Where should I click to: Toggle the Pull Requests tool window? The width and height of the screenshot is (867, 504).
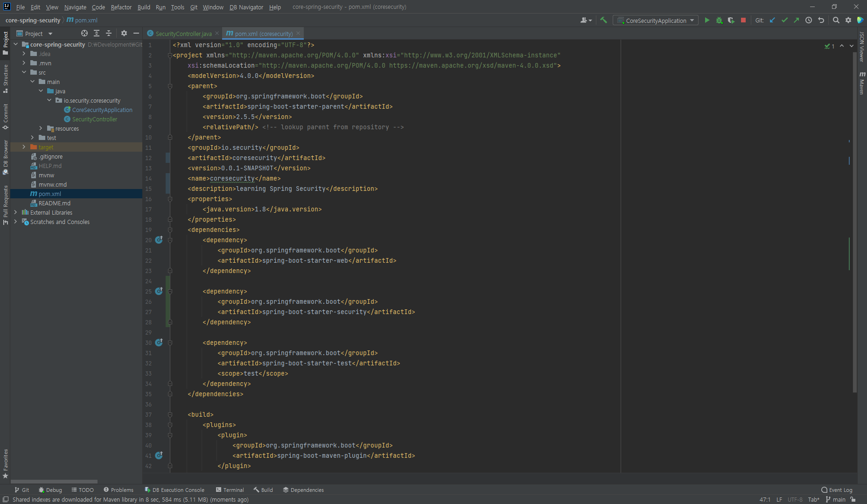[5, 205]
